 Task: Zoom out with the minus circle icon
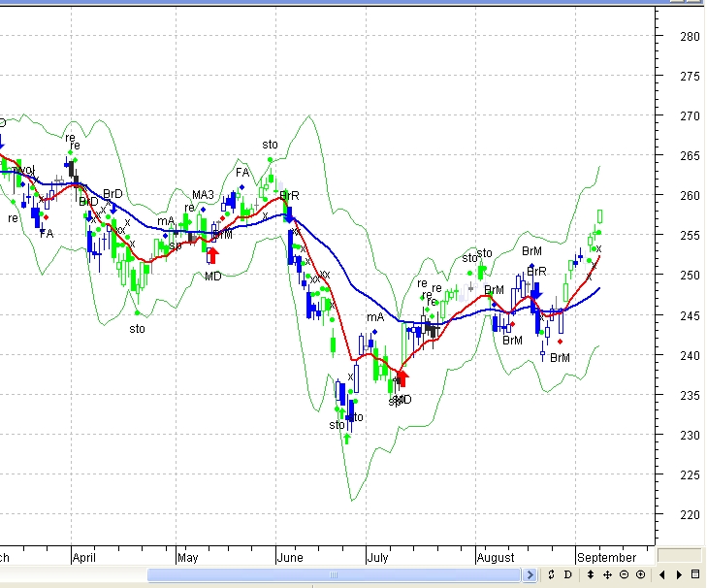[x=624, y=574]
